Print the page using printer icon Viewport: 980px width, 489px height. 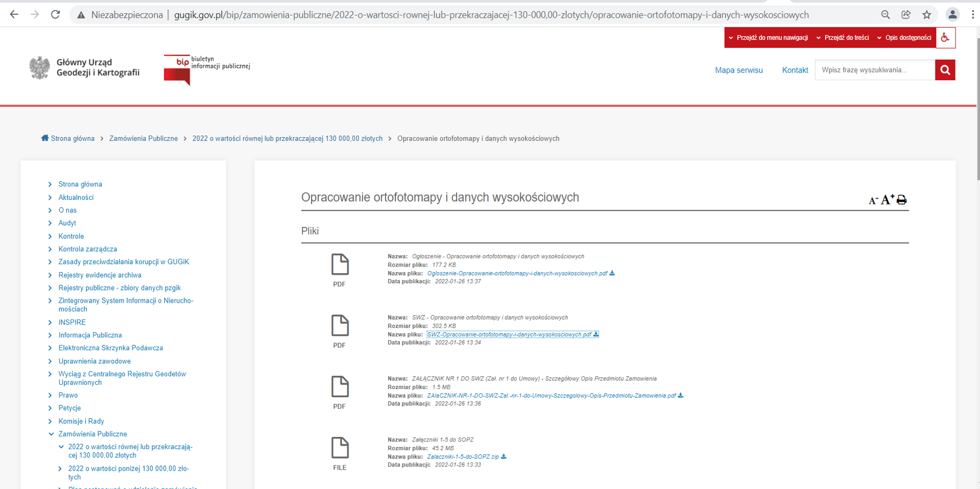pyautogui.click(x=901, y=200)
